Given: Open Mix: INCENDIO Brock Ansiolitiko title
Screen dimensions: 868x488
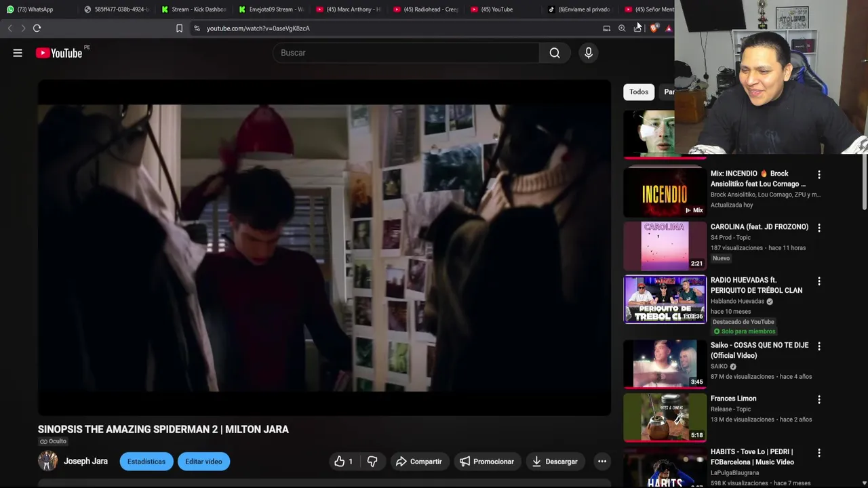Looking at the screenshot, I should pos(758,178).
